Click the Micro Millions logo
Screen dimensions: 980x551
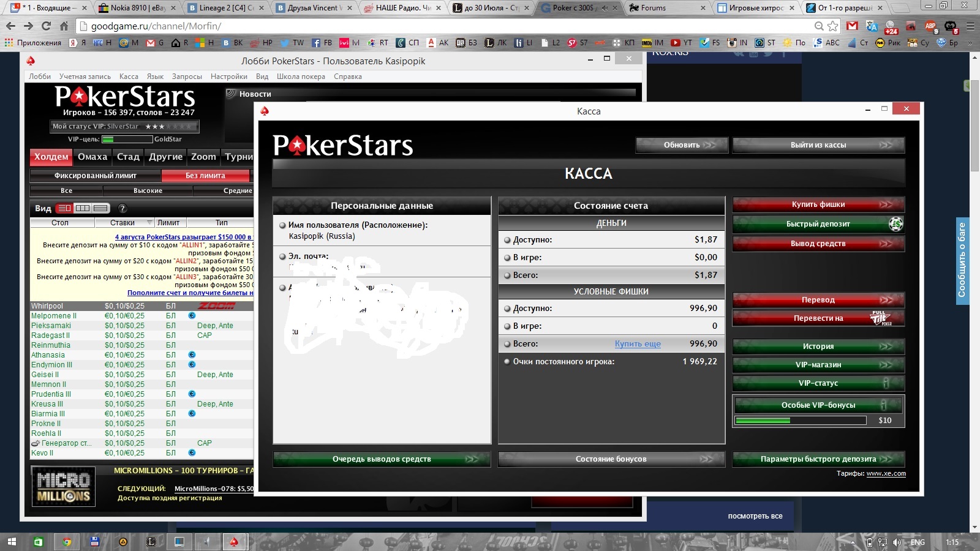[64, 487]
